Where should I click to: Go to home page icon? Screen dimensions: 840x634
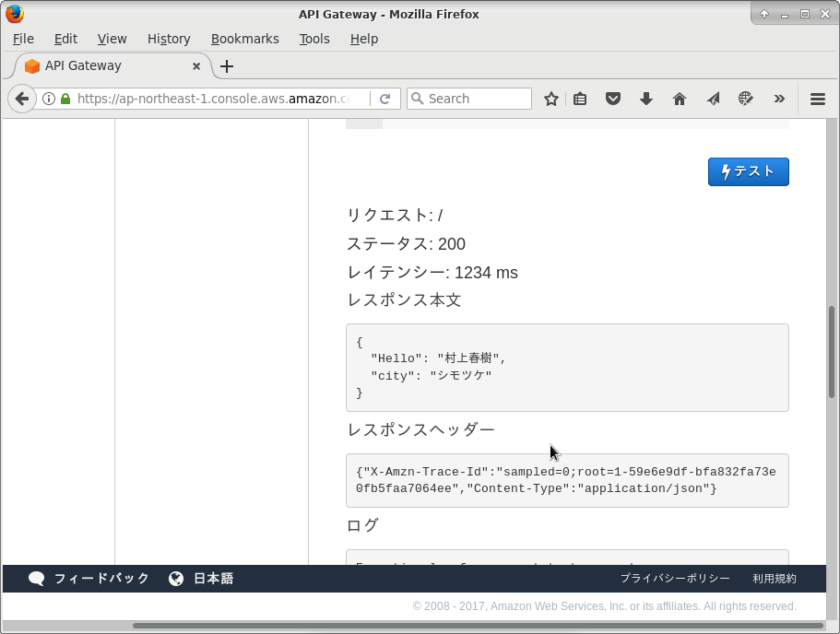point(680,99)
